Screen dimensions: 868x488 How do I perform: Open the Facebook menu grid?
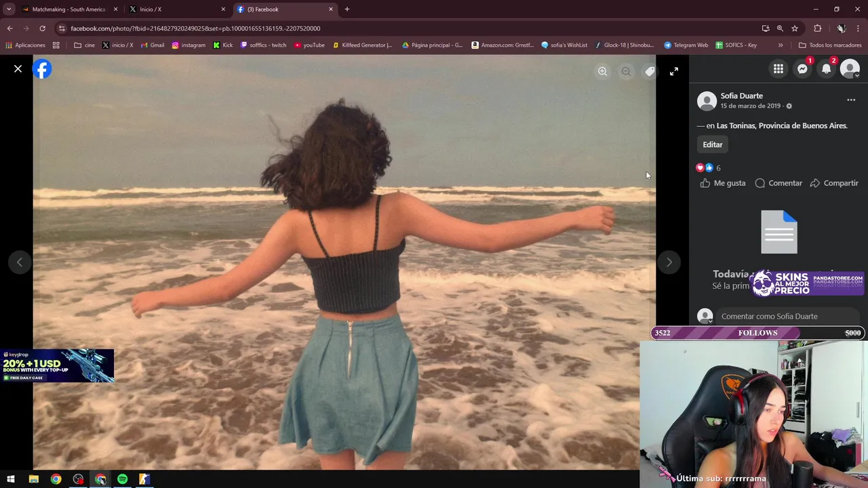click(x=778, y=68)
